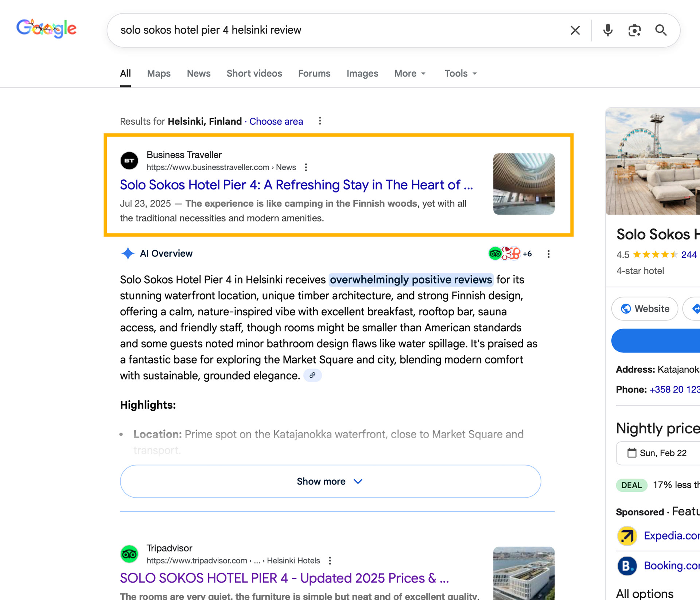The height and width of the screenshot is (600, 700).
Task: Click the Choose area link
Action: pos(276,121)
